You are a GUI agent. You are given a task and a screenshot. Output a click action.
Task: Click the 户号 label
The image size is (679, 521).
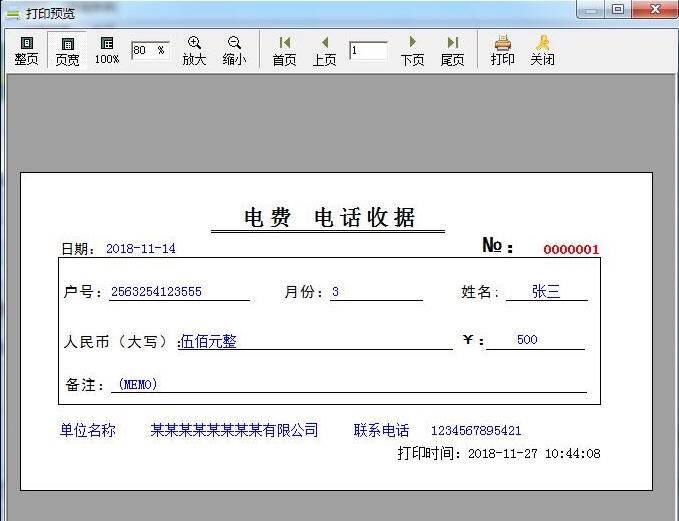tap(83, 291)
